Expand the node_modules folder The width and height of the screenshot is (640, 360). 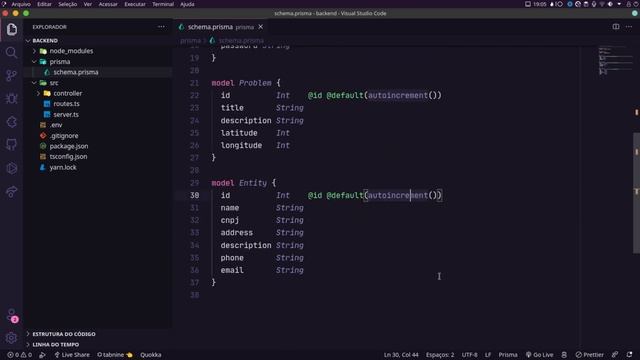click(x=98, y=51)
